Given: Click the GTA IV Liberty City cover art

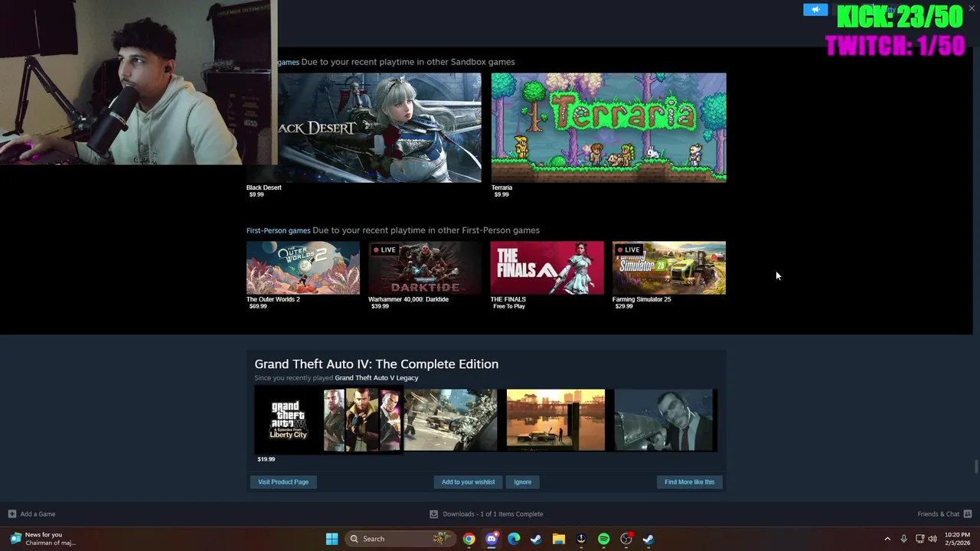Looking at the screenshot, I should click(328, 420).
